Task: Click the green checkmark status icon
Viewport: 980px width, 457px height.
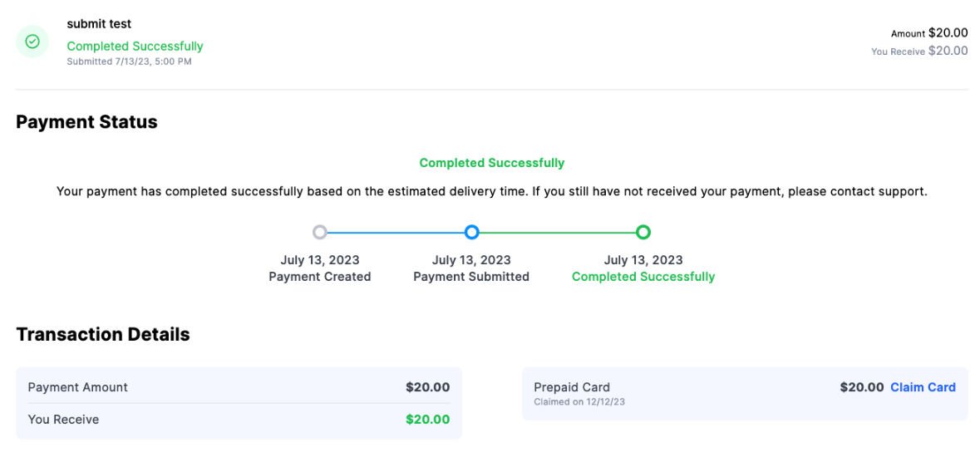Action: (32, 42)
